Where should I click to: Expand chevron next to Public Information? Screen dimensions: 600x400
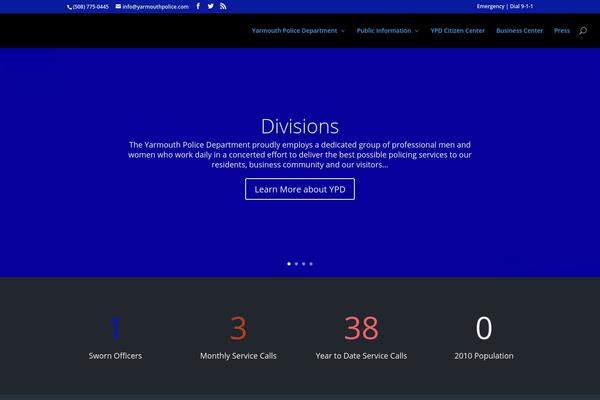tap(417, 31)
